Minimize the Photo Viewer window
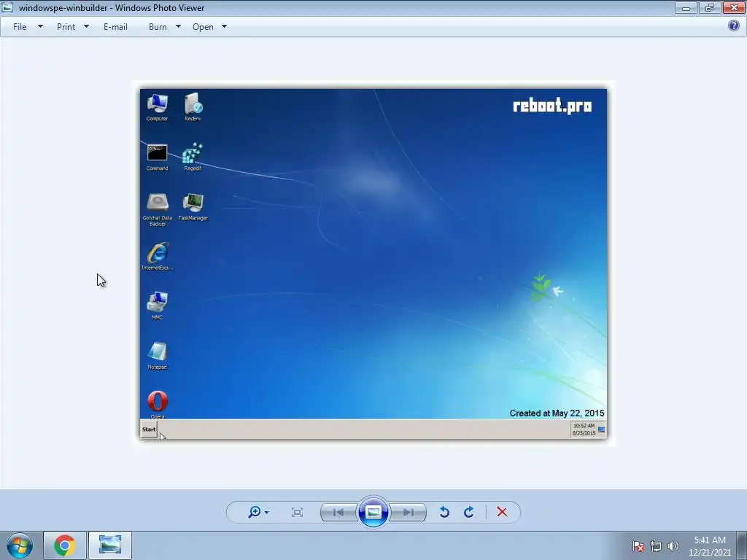The image size is (747, 560). [x=686, y=7]
